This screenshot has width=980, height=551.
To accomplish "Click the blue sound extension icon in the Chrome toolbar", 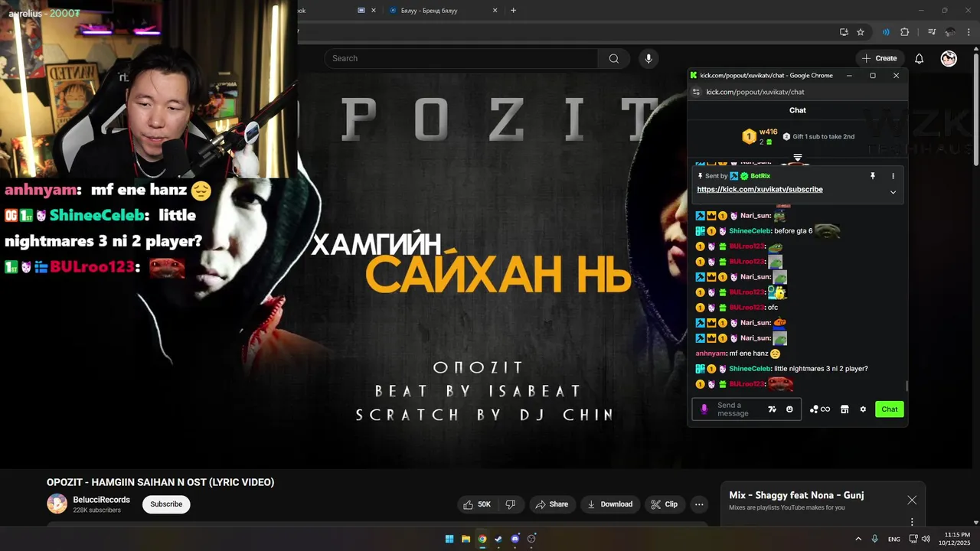I will click(x=886, y=32).
